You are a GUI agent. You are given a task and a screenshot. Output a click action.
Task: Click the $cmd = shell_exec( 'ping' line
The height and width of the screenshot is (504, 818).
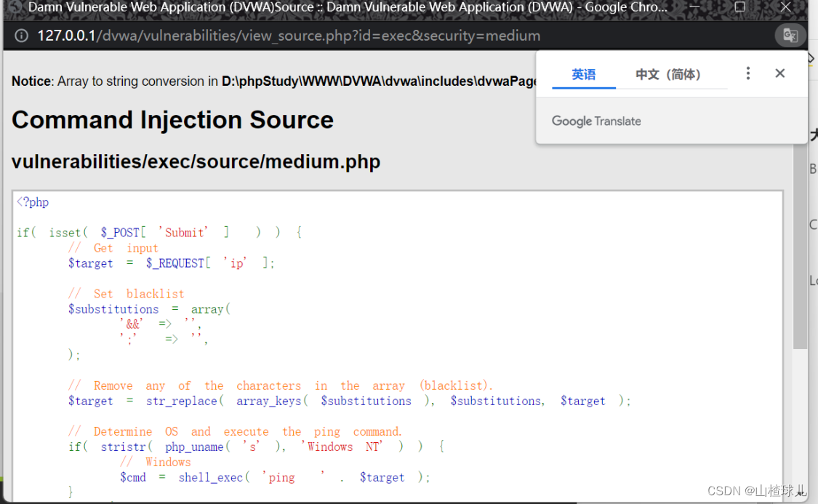[x=275, y=477]
